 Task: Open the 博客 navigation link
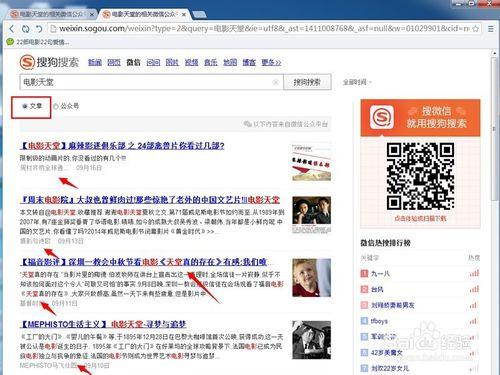pyautogui.click(x=249, y=62)
